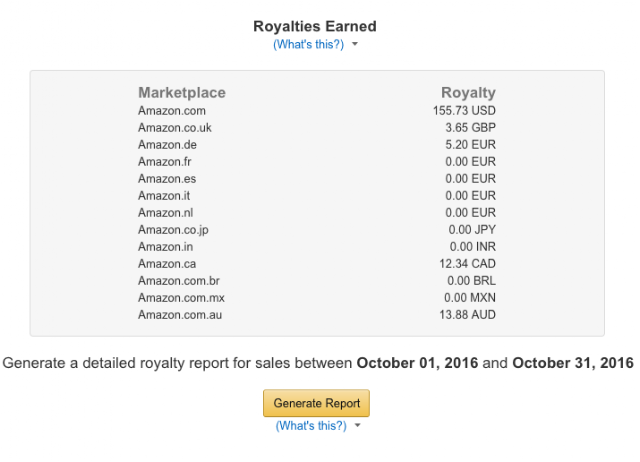Image resolution: width=640 pixels, height=462 pixels.
Task: Click the Royalties Earned heading
Action: (x=315, y=26)
